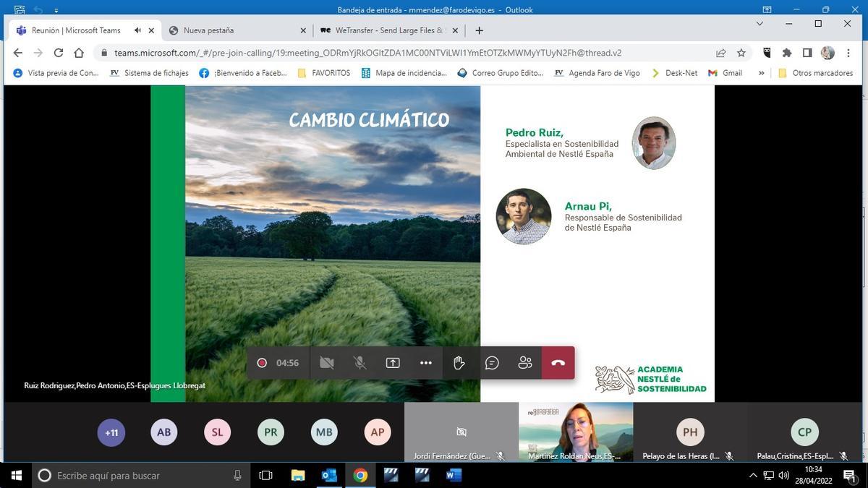
Task: Open Outlook from the taskbar
Action: pyautogui.click(x=328, y=476)
